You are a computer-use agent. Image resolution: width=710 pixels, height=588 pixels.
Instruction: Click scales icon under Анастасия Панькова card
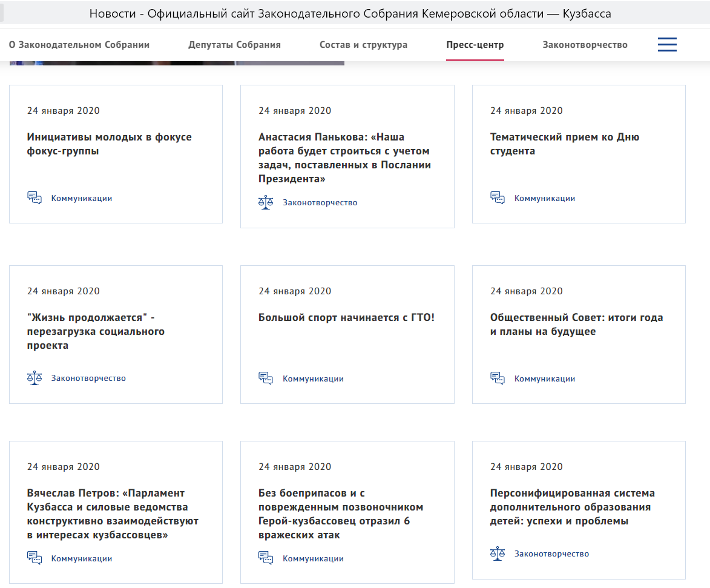coord(266,202)
